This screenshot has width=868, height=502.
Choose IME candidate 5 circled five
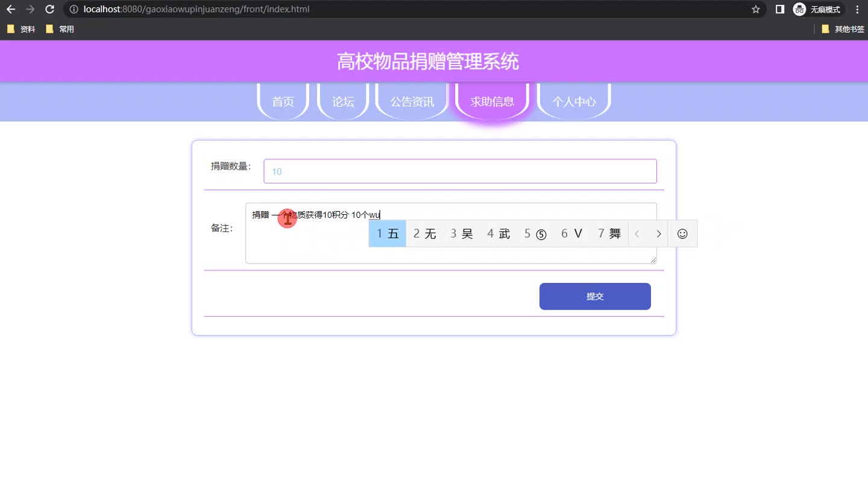(535, 234)
